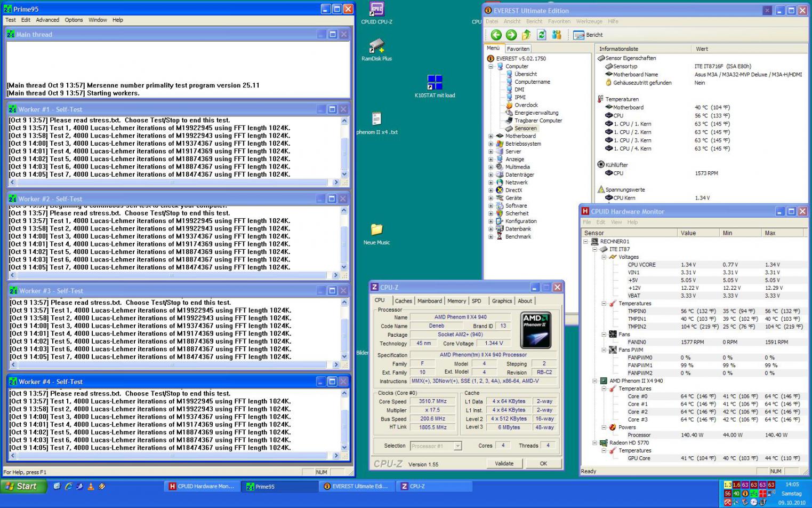Select CPU VCORE row in Hardware Monitor
This screenshot has width=812, height=508.
point(694,265)
